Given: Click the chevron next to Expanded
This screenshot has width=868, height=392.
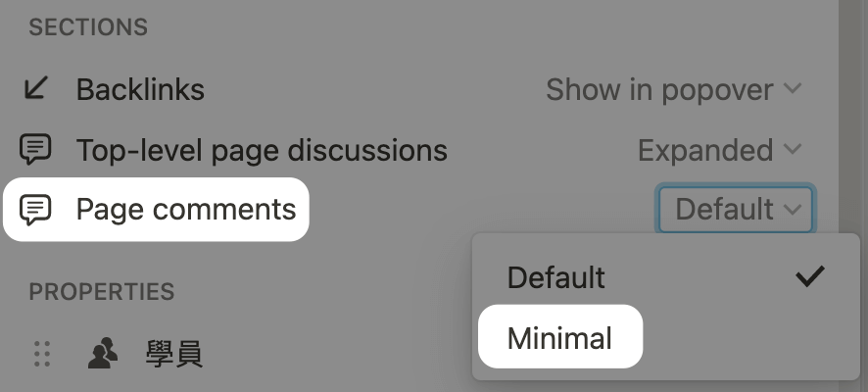Looking at the screenshot, I should pyautogui.click(x=793, y=149).
